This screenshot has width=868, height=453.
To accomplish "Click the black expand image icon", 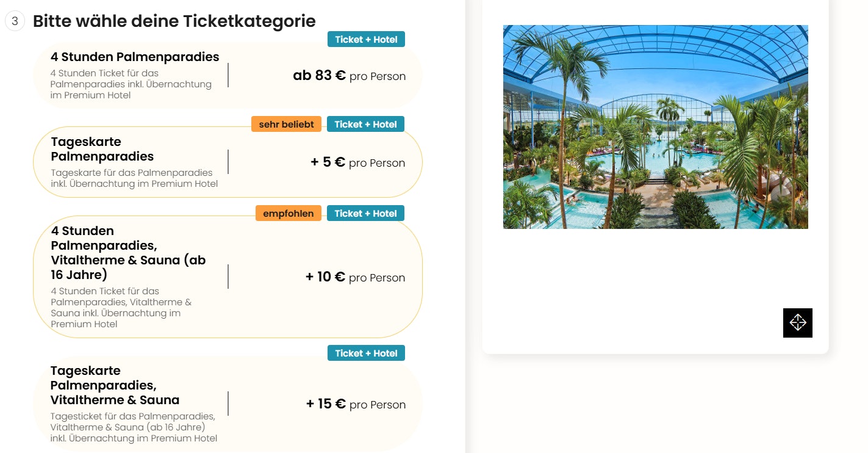I will [x=797, y=322].
